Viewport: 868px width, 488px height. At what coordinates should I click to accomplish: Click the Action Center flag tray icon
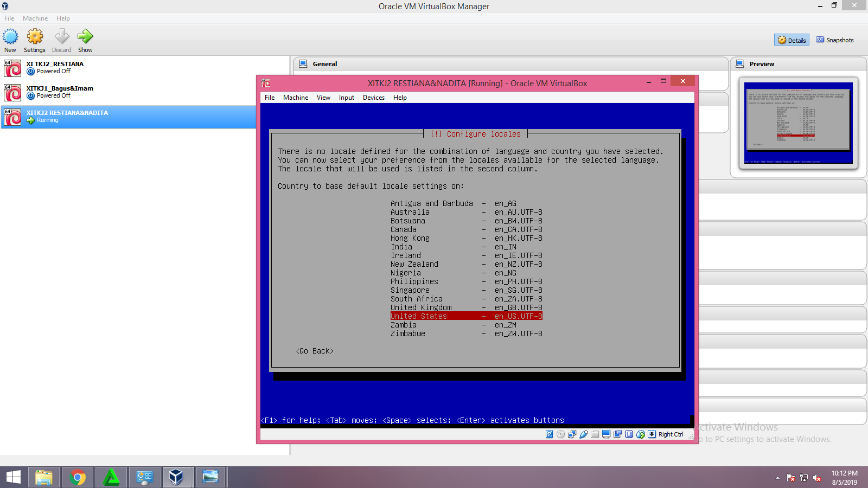[791, 478]
